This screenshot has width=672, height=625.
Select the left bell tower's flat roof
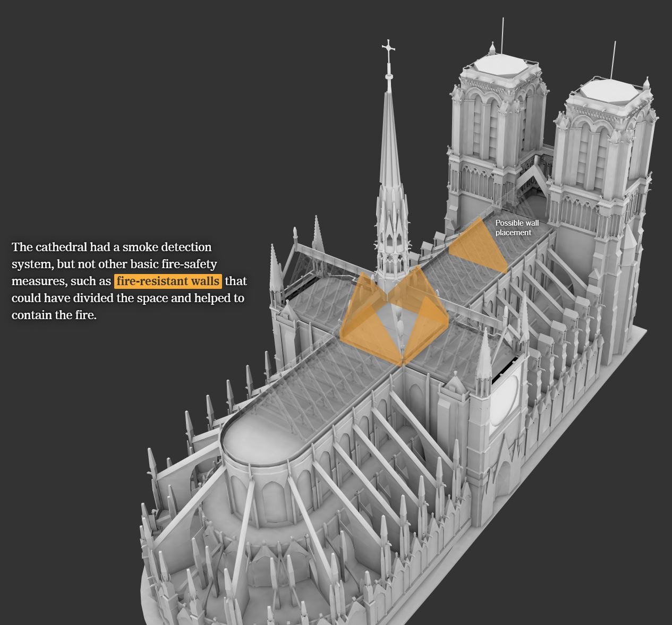coord(501,65)
